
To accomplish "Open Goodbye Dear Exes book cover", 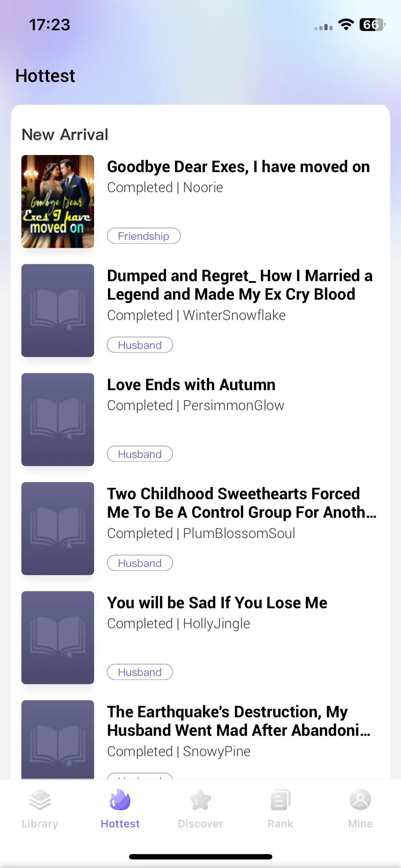I will tap(58, 201).
